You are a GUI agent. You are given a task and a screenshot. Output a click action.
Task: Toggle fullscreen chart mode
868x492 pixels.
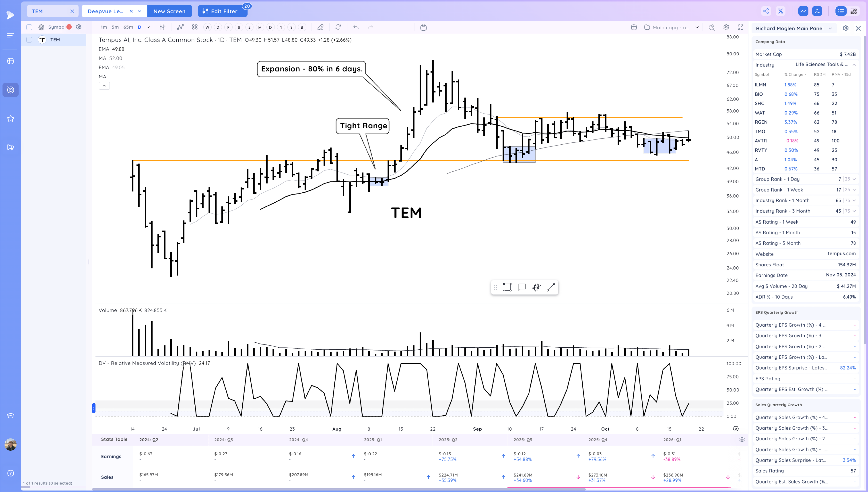(740, 27)
